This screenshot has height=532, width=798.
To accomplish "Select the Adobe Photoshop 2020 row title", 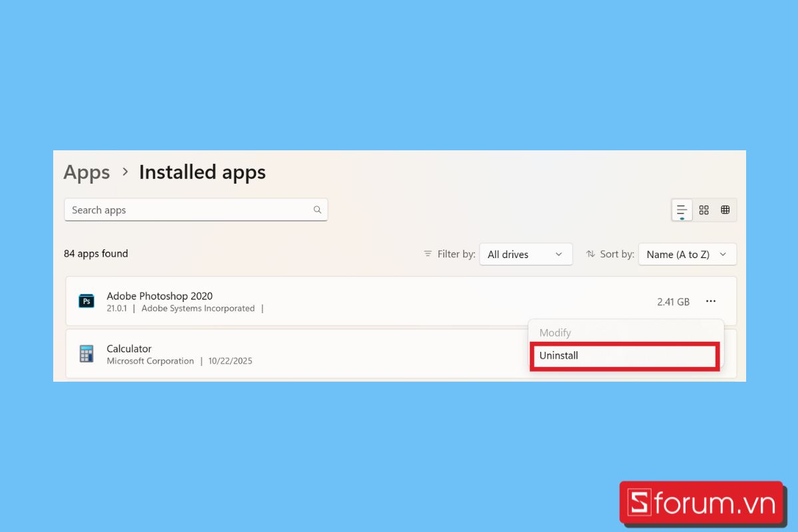I will pos(160,296).
